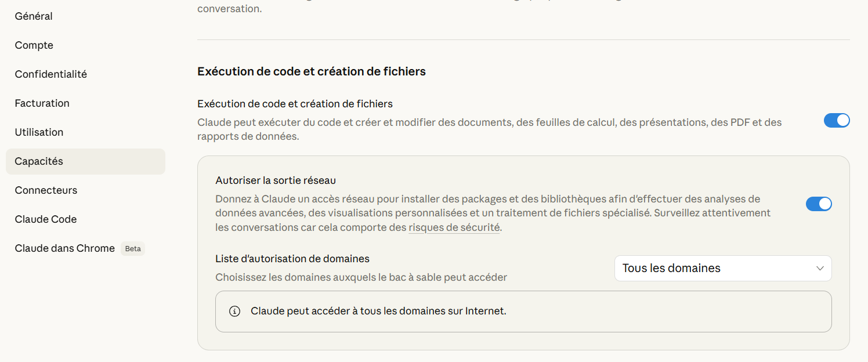Switch to Claude Code settings
This screenshot has height=362, width=868.
46,219
